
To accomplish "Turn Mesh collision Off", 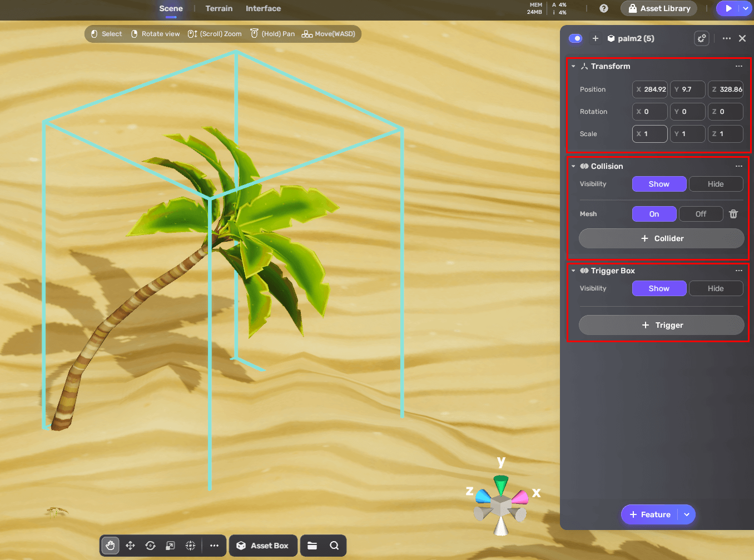I will coord(701,214).
